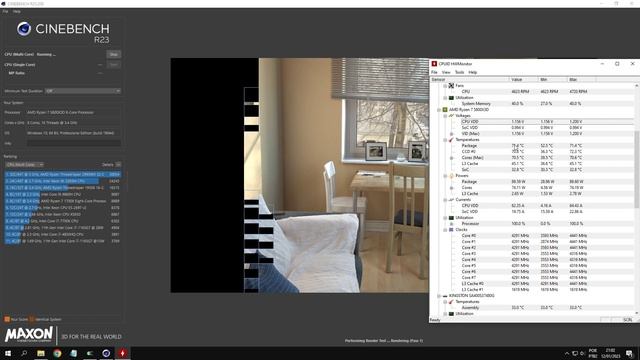This screenshot has height=360, width=640.
Task: Select ranking row Intel Xeon W-3265M CPU
Action: coord(63,181)
